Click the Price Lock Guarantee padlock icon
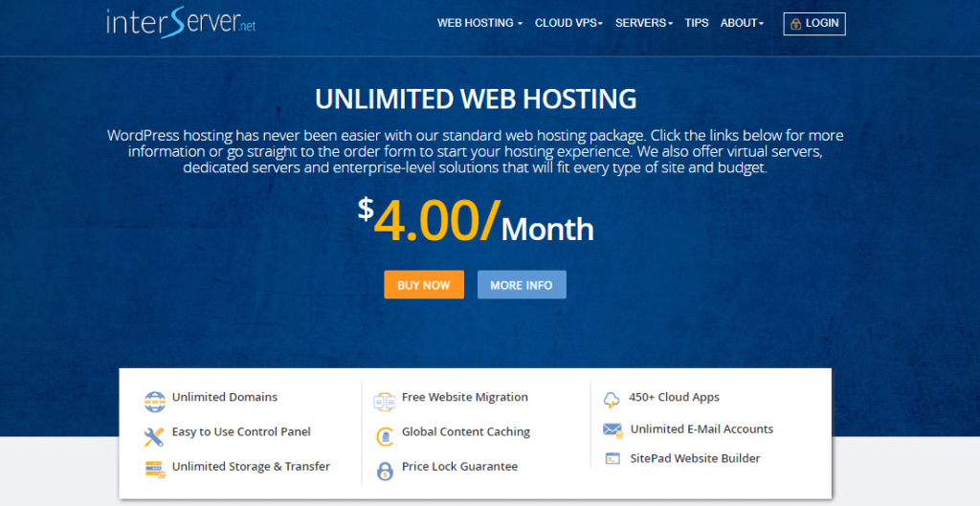Image resolution: width=980 pixels, height=506 pixels. coord(384,470)
